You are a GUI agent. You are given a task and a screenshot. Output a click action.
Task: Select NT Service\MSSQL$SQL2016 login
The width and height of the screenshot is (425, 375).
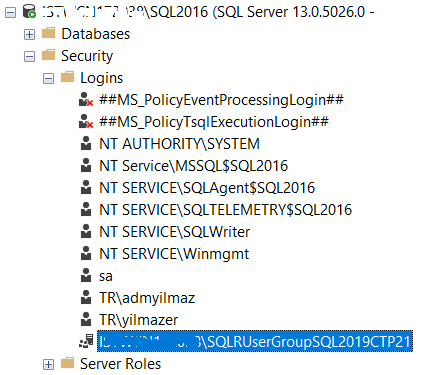[x=194, y=166]
